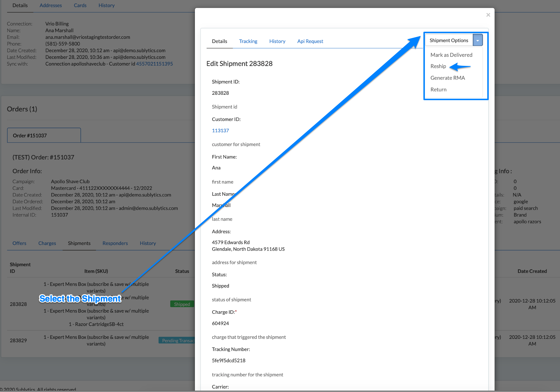Choose Return from shipment options
The image size is (560, 392).
tap(438, 89)
